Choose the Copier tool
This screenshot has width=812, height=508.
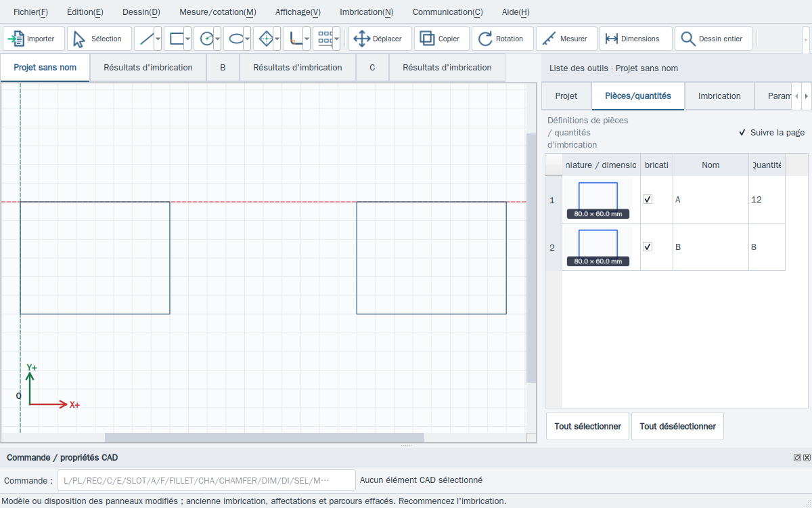point(442,39)
